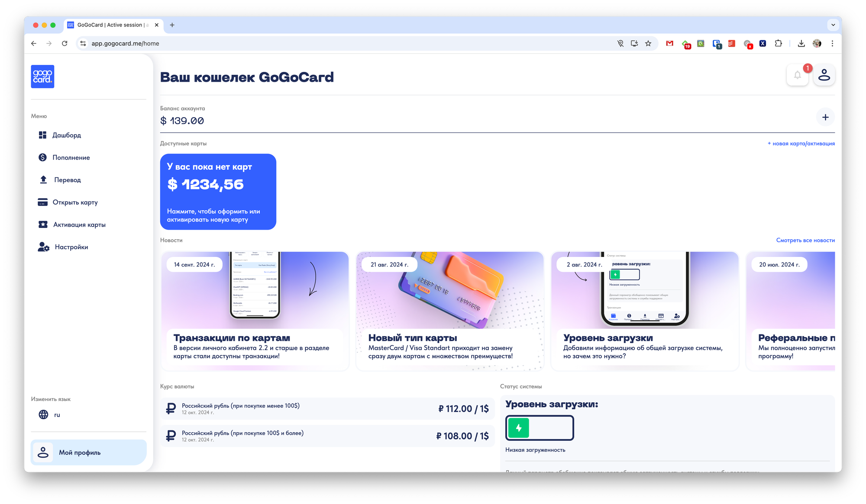Open Chrome's three-dot menu

point(832,43)
